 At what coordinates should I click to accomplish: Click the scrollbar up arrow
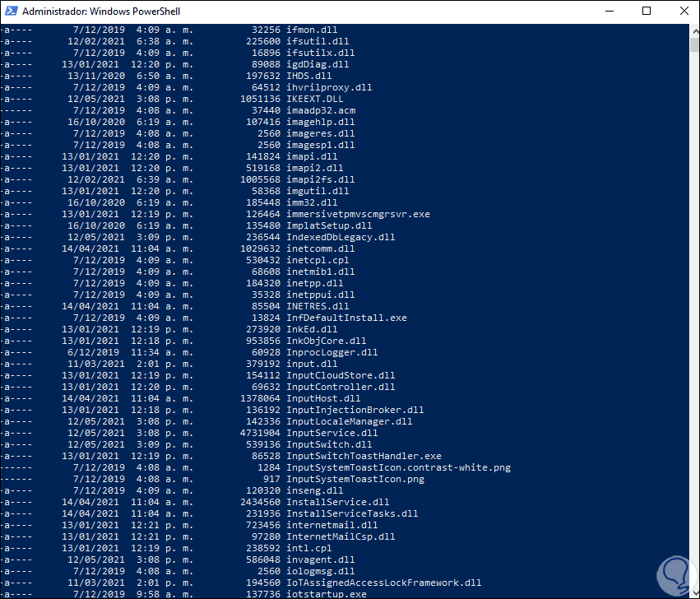click(694, 30)
